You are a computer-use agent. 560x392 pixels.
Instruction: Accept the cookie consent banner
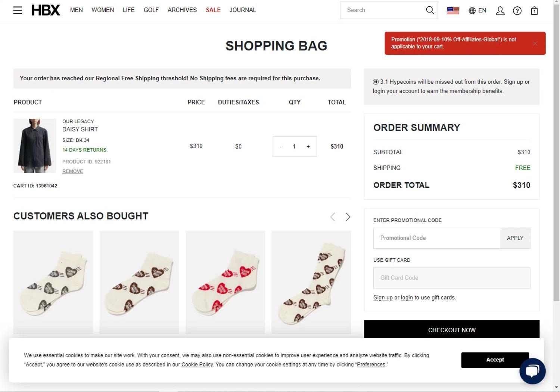coord(495,360)
